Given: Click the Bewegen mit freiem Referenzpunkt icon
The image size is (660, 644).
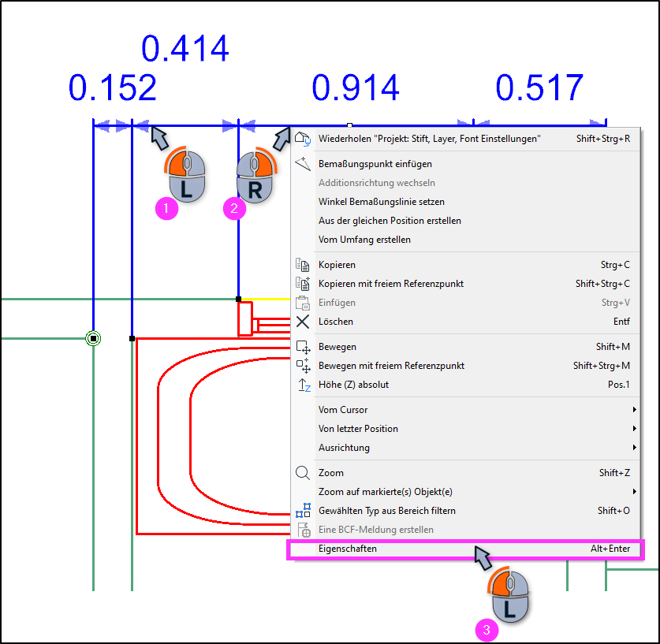Looking at the screenshot, I should tap(303, 366).
